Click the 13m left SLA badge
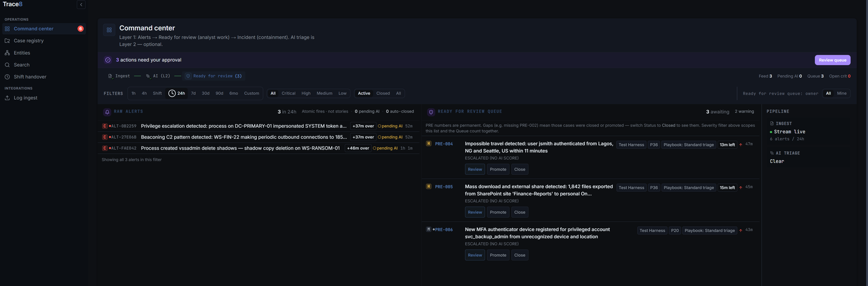 727,145
